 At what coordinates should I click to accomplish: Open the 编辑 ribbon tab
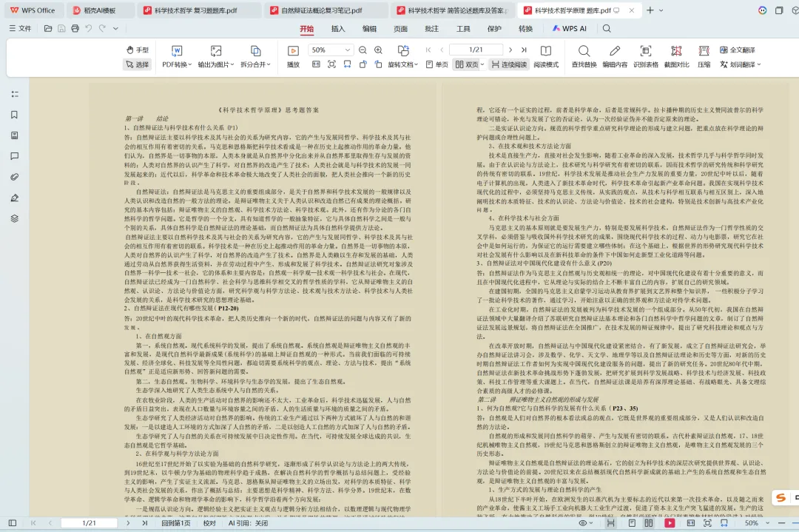point(369,29)
